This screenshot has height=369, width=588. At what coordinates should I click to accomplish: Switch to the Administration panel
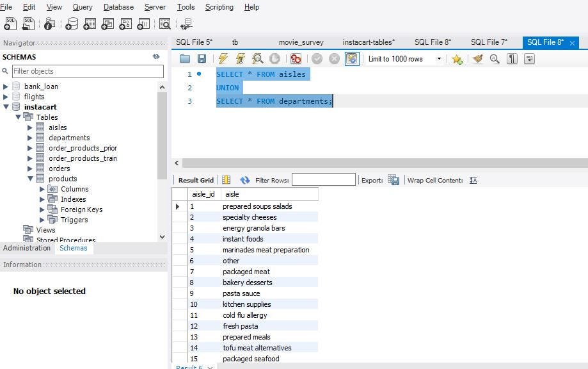point(26,248)
